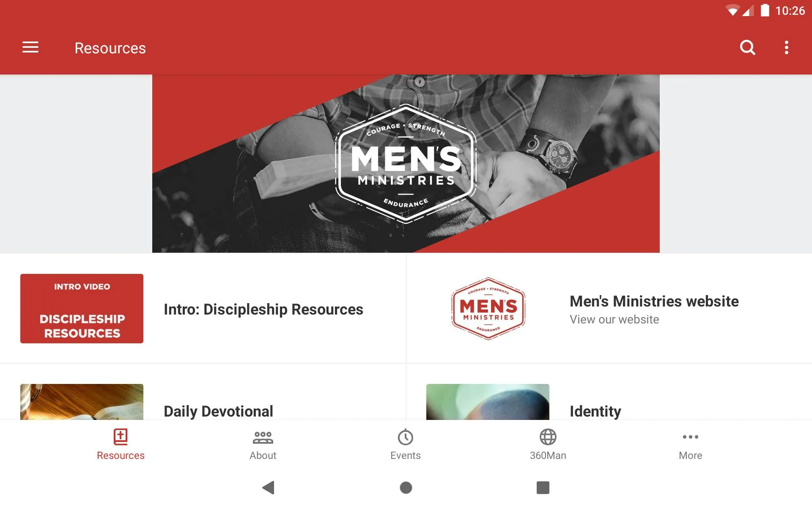Select the 360Man section
The height and width of the screenshot is (508, 812).
click(548, 443)
